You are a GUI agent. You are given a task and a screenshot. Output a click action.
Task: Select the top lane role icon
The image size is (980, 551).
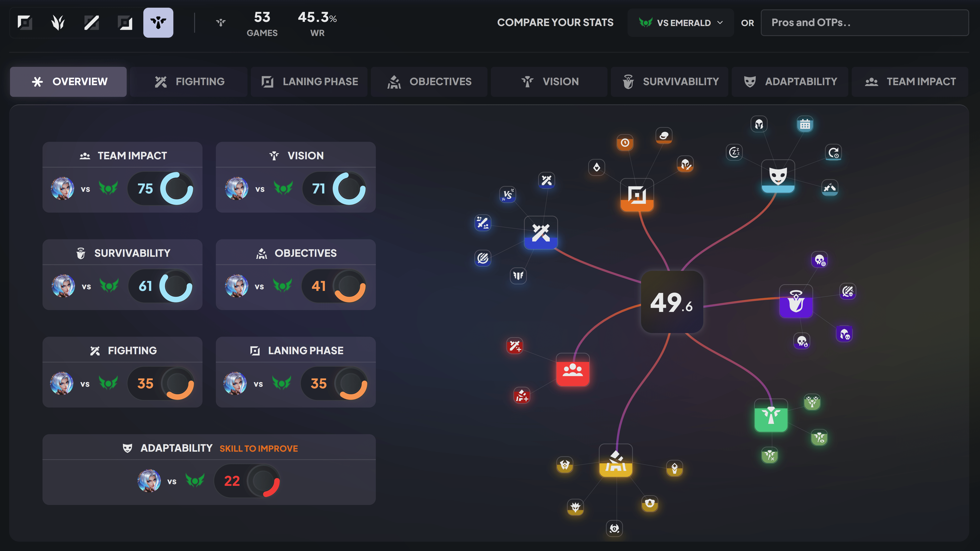coord(25,23)
